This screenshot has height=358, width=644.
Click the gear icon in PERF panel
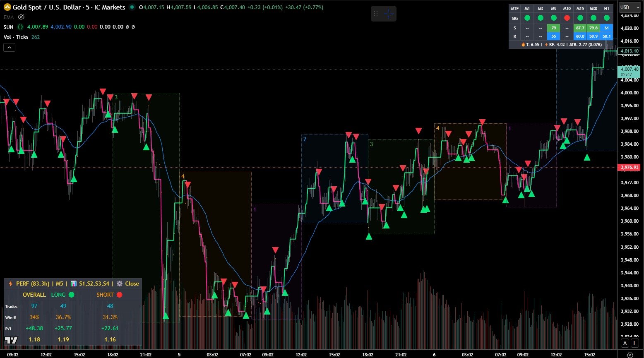click(x=120, y=284)
